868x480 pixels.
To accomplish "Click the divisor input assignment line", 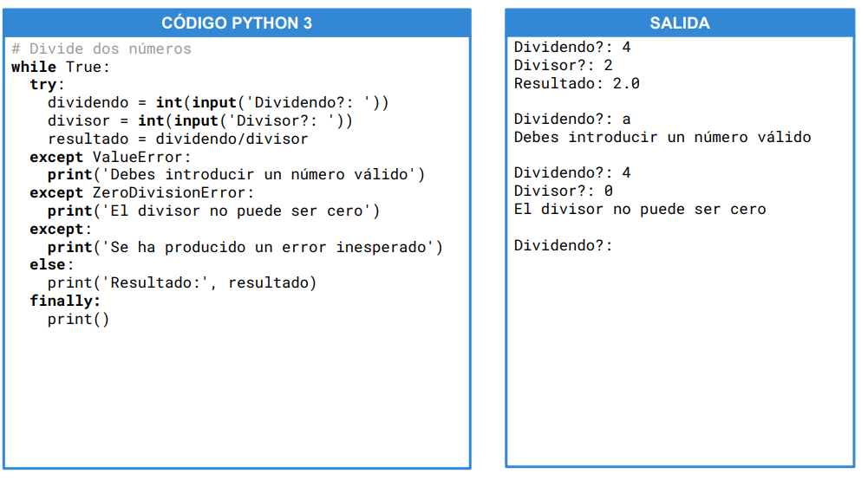I will click(x=199, y=121).
